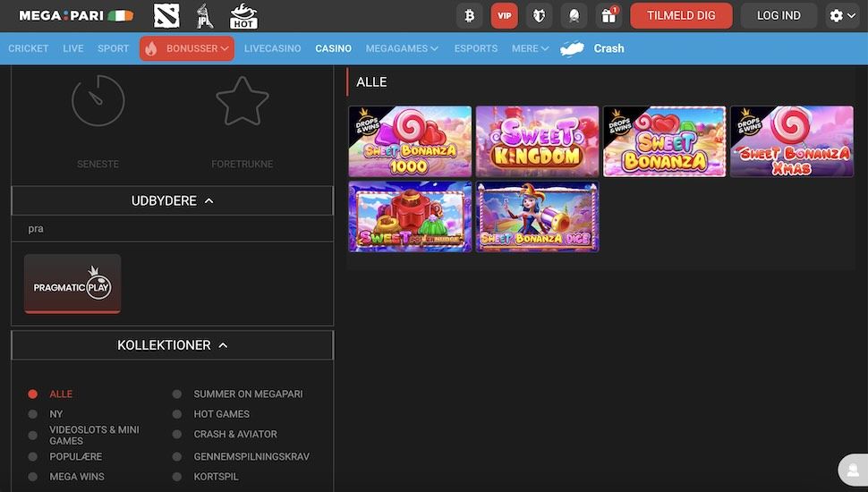Viewport: 868px width, 492px height.
Task: Open the cricket player icon shortcut
Action: 205,15
